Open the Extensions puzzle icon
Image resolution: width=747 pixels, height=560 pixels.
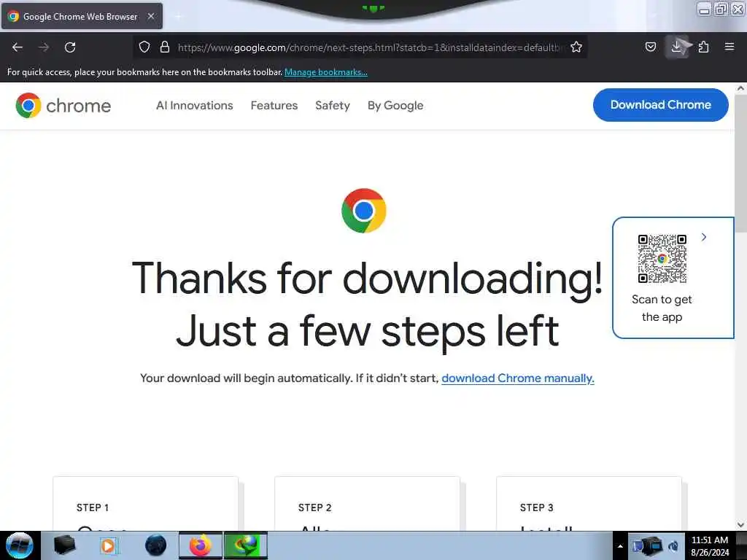click(x=703, y=47)
